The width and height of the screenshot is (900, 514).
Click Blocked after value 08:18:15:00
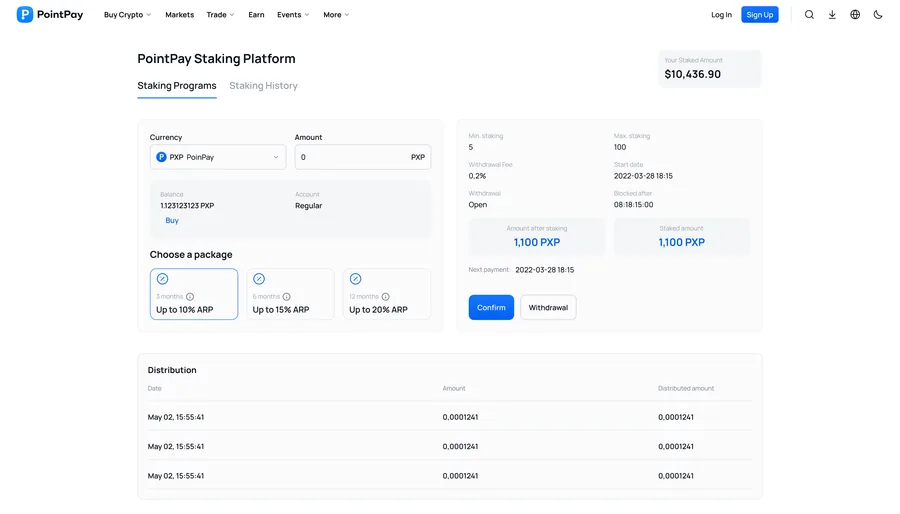[633, 205]
